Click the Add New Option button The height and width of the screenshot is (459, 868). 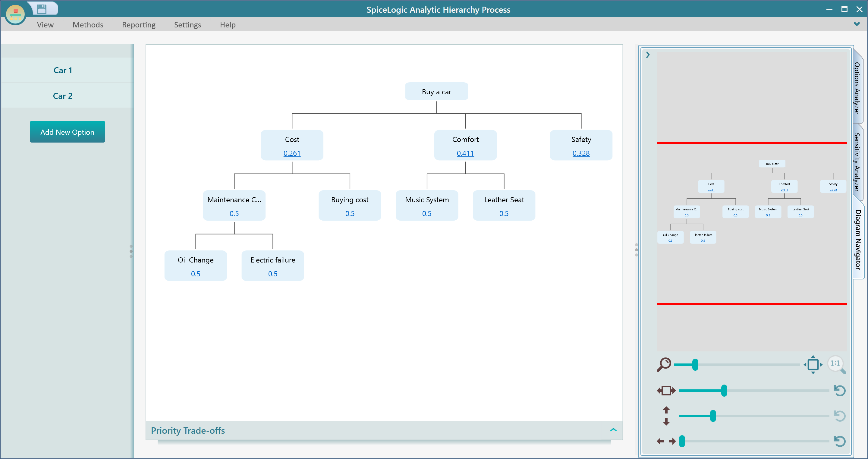[68, 132]
